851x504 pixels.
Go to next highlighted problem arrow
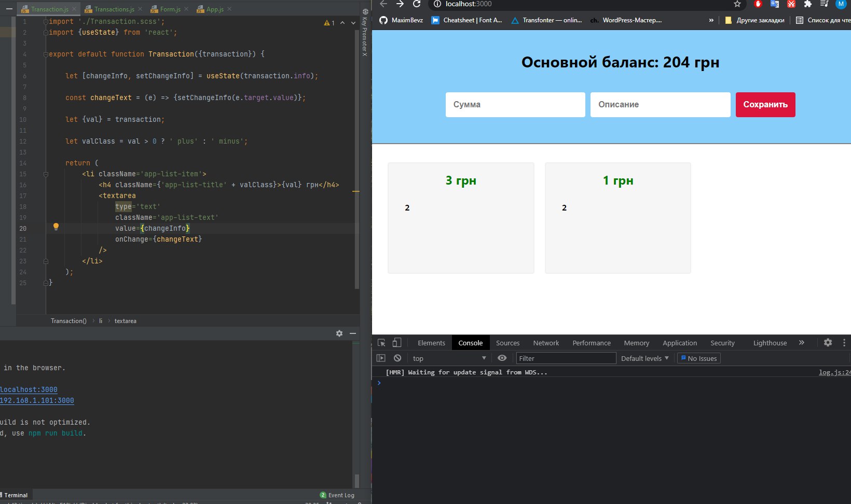coord(353,23)
